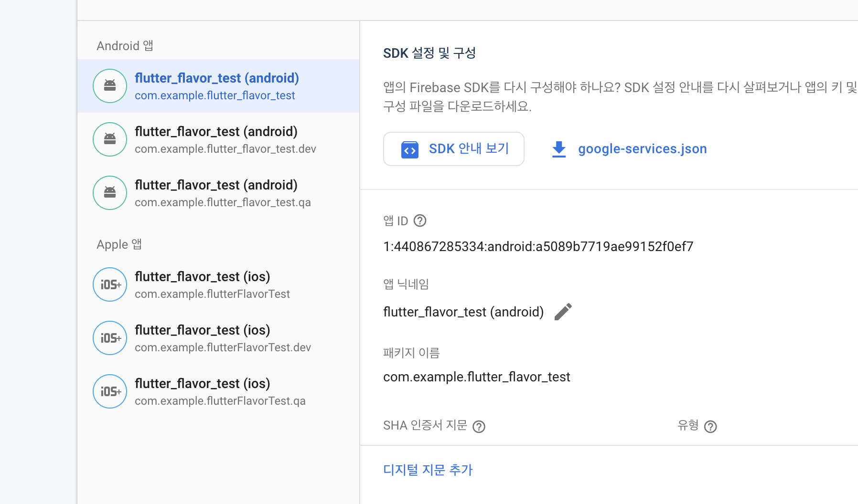The height and width of the screenshot is (504, 858).
Task: Click the pencil icon to edit app nickname
Action: pyautogui.click(x=563, y=312)
